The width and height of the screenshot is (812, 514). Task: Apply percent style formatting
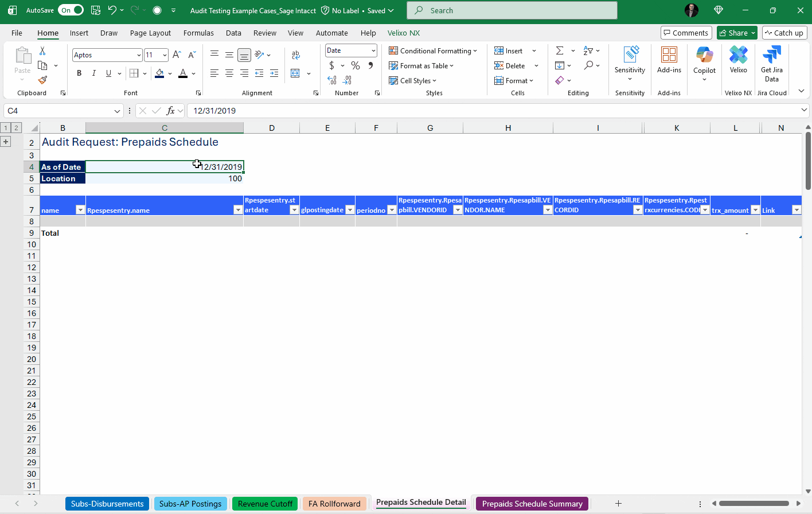[356, 66]
